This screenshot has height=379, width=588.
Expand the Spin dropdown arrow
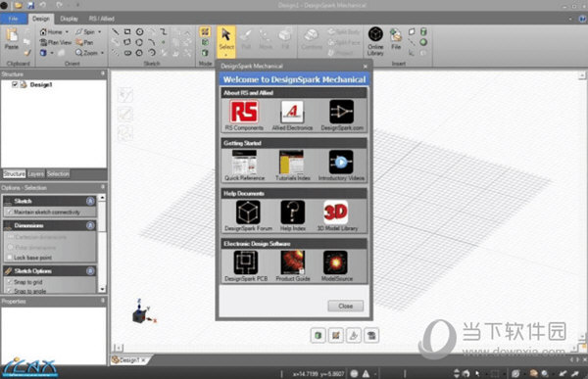tap(99, 32)
